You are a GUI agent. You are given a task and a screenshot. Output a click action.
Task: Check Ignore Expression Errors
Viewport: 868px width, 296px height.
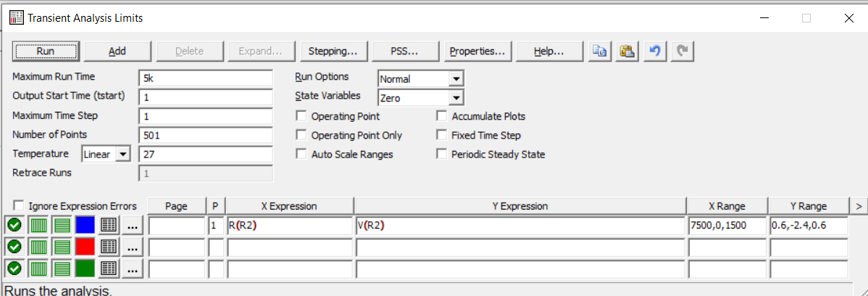point(17,206)
